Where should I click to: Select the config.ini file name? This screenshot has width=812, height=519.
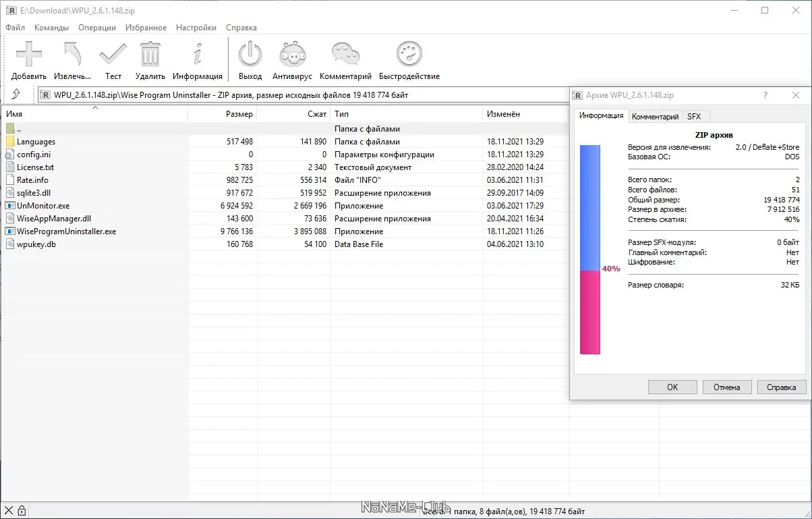point(34,155)
